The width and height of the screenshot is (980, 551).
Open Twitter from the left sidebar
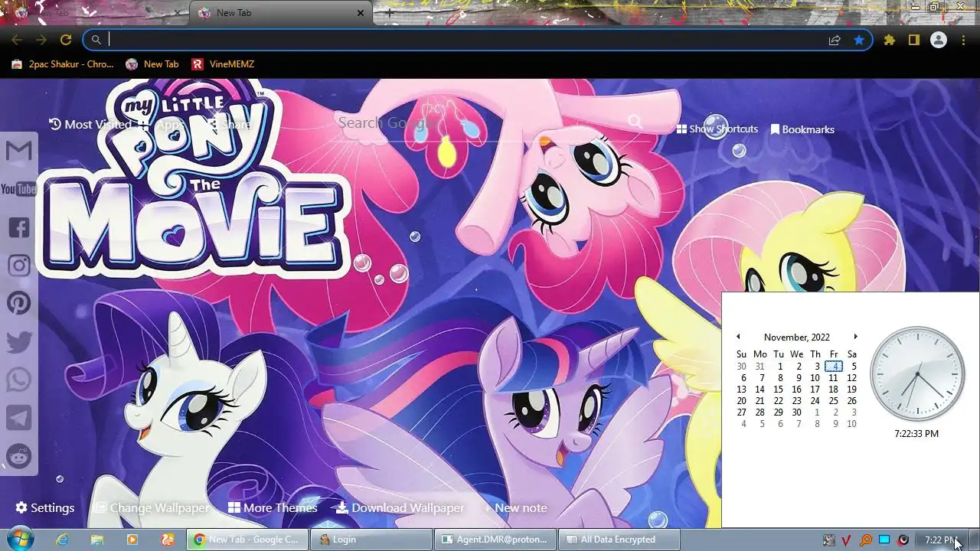click(x=18, y=342)
